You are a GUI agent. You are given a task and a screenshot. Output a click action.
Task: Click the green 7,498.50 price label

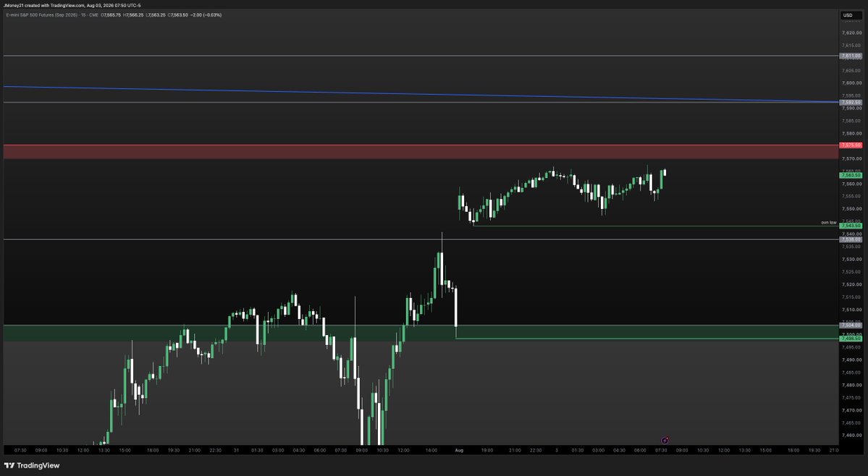pyautogui.click(x=851, y=339)
